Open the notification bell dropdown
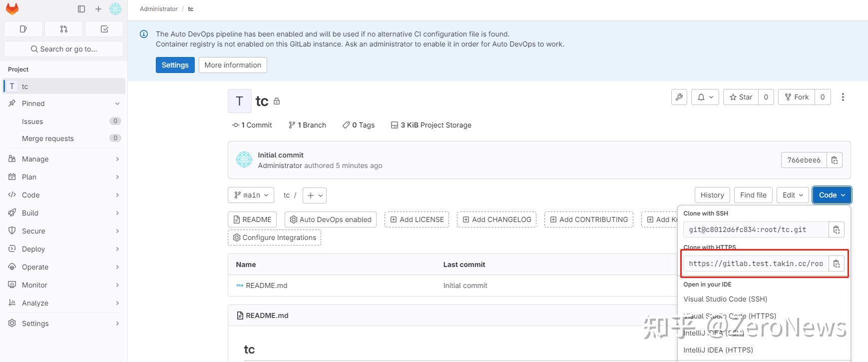 point(705,97)
